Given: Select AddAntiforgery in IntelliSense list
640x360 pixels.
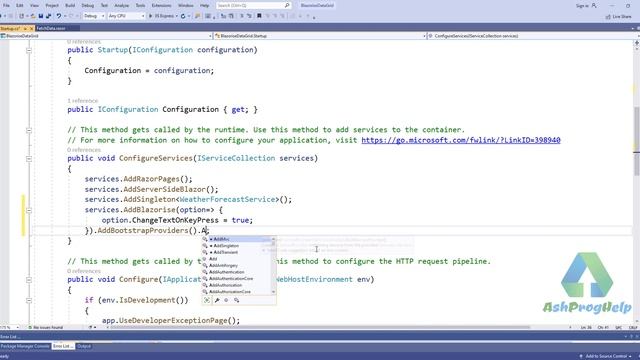Looking at the screenshot, I should coord(237,265).
